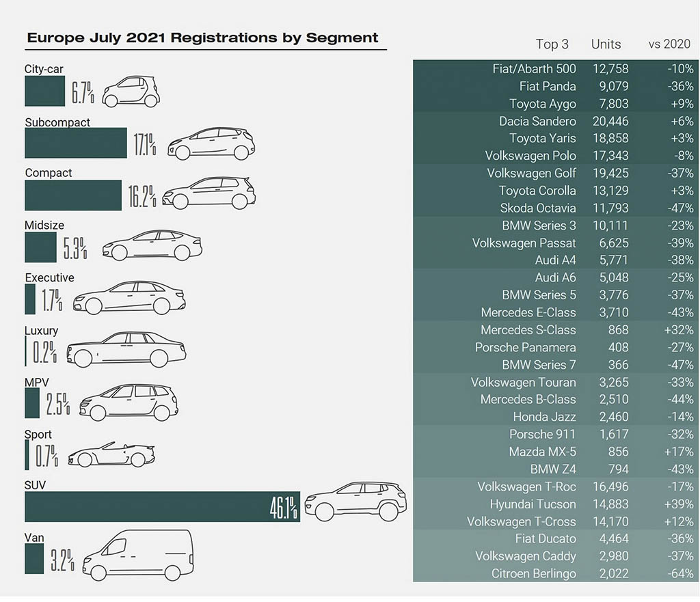Click the City-car smart car illustration
Image resolution: width=700 pixels, height=602 pixels.
[x=131, y=92]
